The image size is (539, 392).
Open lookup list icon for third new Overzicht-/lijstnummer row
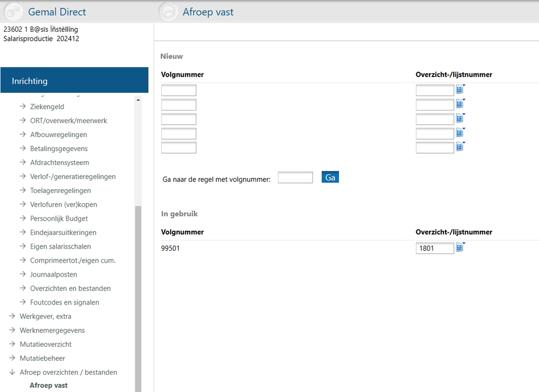460,118
